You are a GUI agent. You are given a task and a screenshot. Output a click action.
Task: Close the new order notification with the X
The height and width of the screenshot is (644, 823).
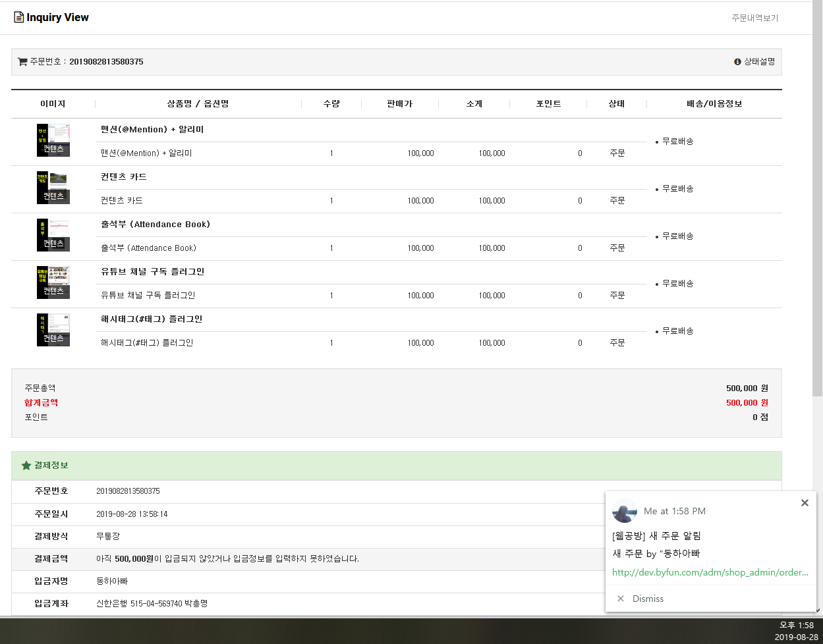[805, 502]
